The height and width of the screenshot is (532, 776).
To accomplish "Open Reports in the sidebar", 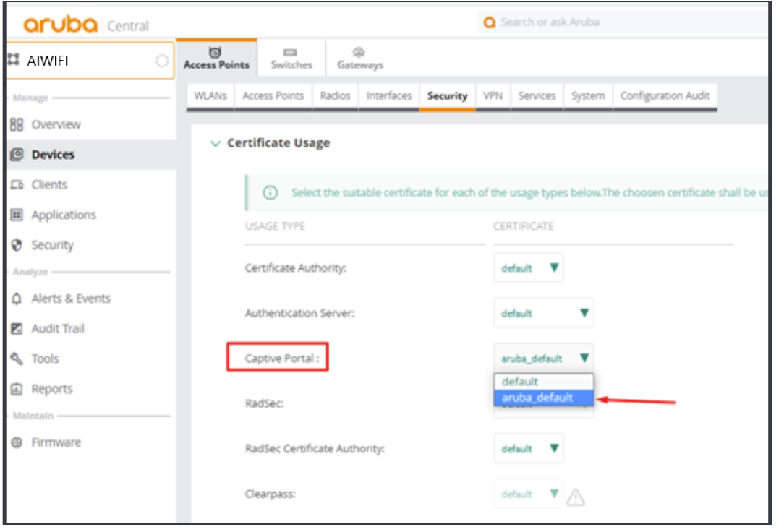I will [52, 389].
